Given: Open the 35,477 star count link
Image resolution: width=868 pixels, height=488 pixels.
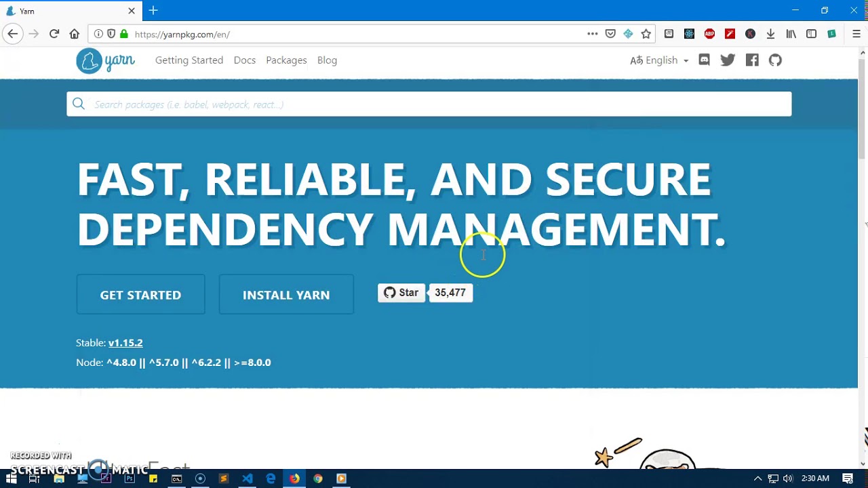Looking at the screenshot, I should point(450,293).
